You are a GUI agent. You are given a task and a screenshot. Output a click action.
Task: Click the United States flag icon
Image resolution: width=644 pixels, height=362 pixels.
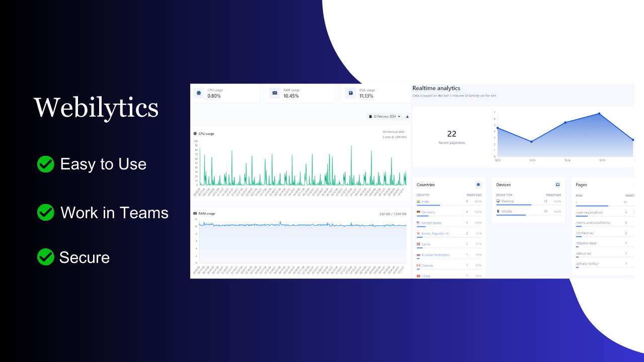[x=418, y=223]
